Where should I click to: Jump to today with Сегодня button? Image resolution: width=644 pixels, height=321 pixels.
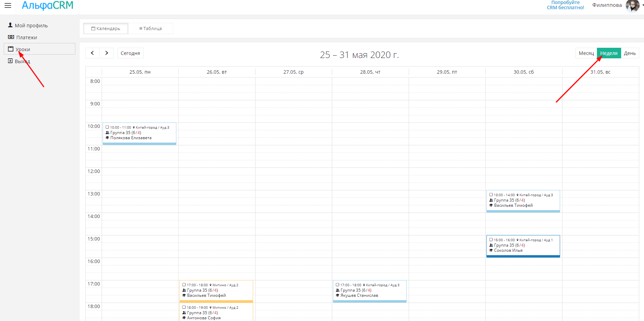(x=130, y=53)
